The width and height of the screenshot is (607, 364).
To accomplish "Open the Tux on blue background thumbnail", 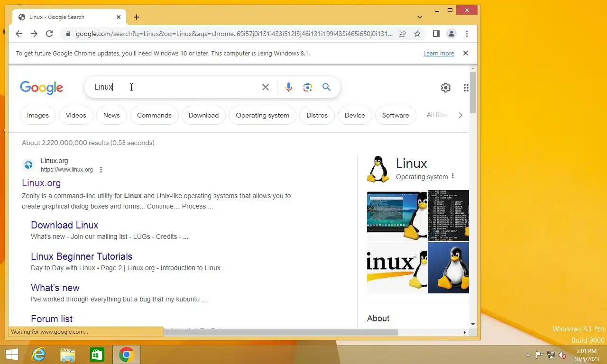I will pyautogui.click(x=449, y=268).
